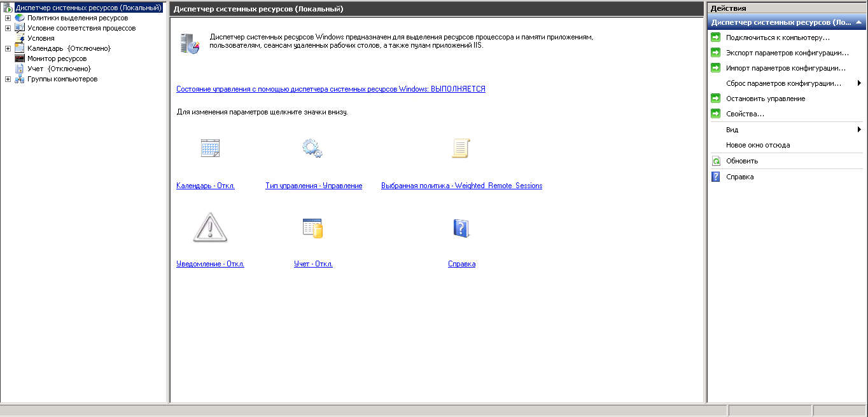Open the Уведомление - Откл. link

(x=210, y=264)
